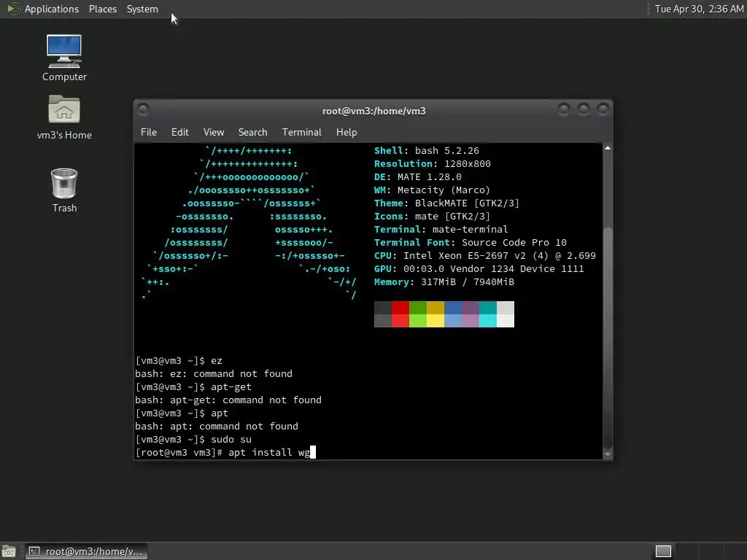
Task: Open the Places menu
Action: 103,9
